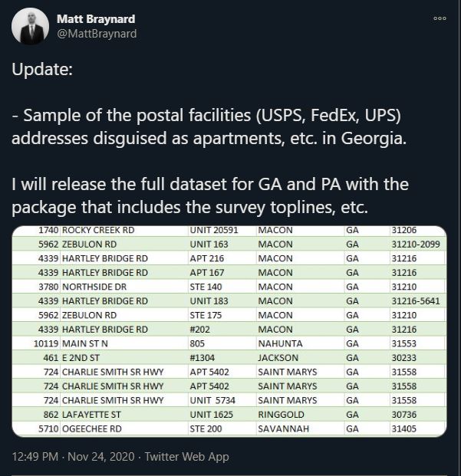Open the 12:49 PM Nov 24, 2020 timestamp
Viewport: 461px width, 476px height.
pyautogui.click(x=73, y=457)
